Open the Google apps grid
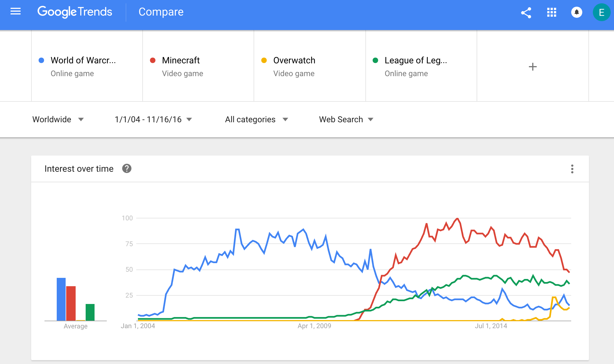Image resolution: width=614 pixels, height=364 pixels. (551, 13)
